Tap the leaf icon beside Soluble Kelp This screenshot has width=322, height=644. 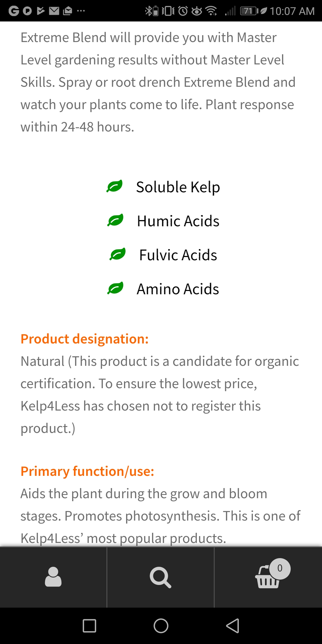pyautogui.click(x=115, y=187)
